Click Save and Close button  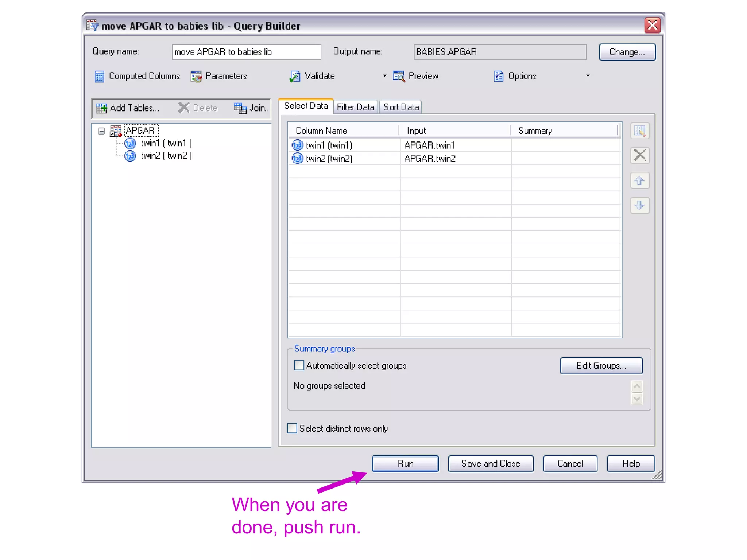click(x=491, y=463)
